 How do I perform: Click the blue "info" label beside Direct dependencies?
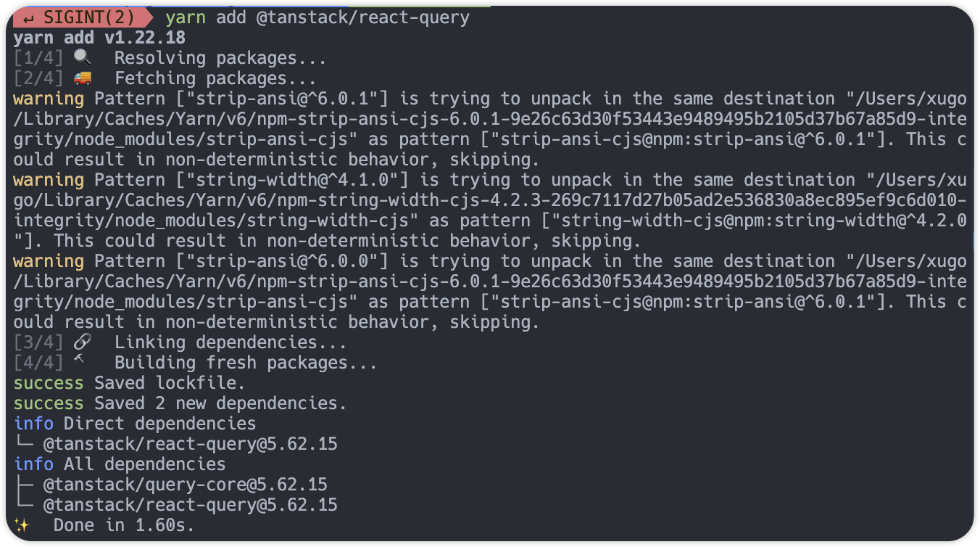(33, 424)
